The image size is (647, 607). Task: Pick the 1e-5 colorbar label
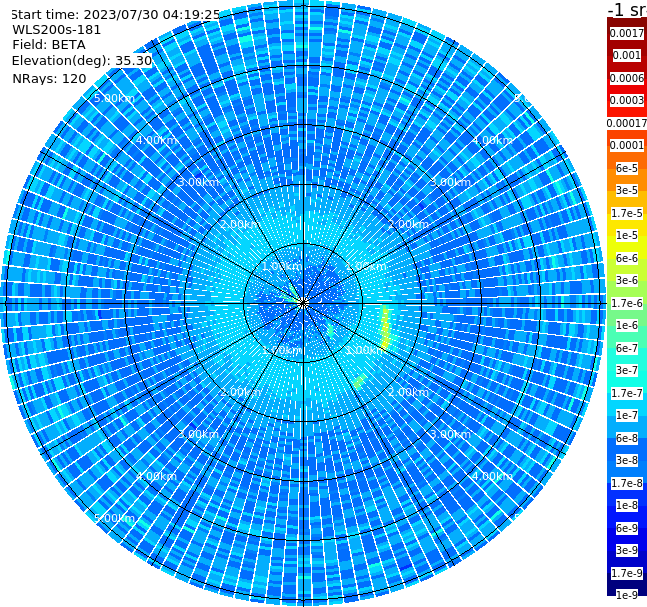(x=627, y=235)
